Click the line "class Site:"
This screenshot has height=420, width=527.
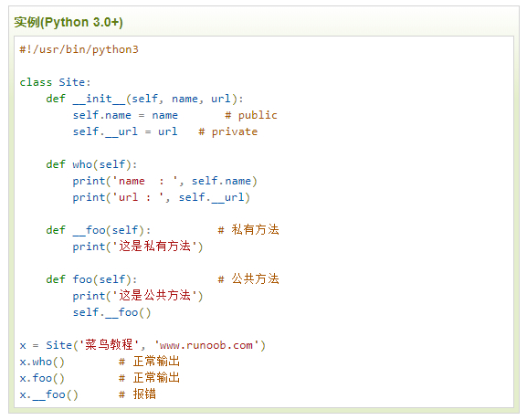coord(55,82)
